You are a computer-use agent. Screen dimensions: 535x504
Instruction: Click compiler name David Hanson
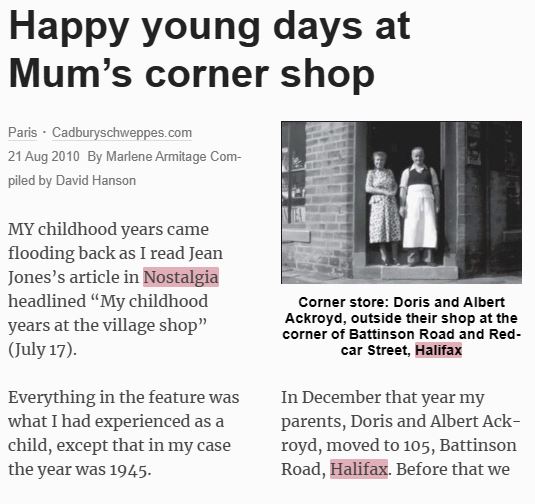pyautogui.click(x=96, y=181)
